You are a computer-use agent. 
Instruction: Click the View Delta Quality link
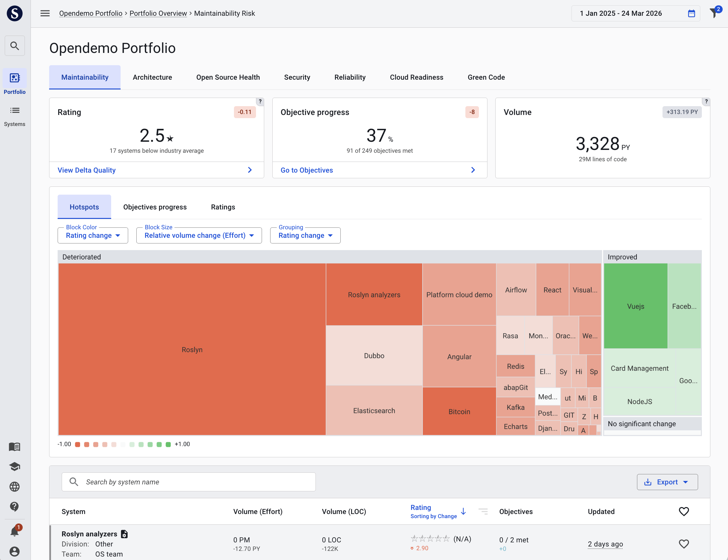tap(87, 170)
